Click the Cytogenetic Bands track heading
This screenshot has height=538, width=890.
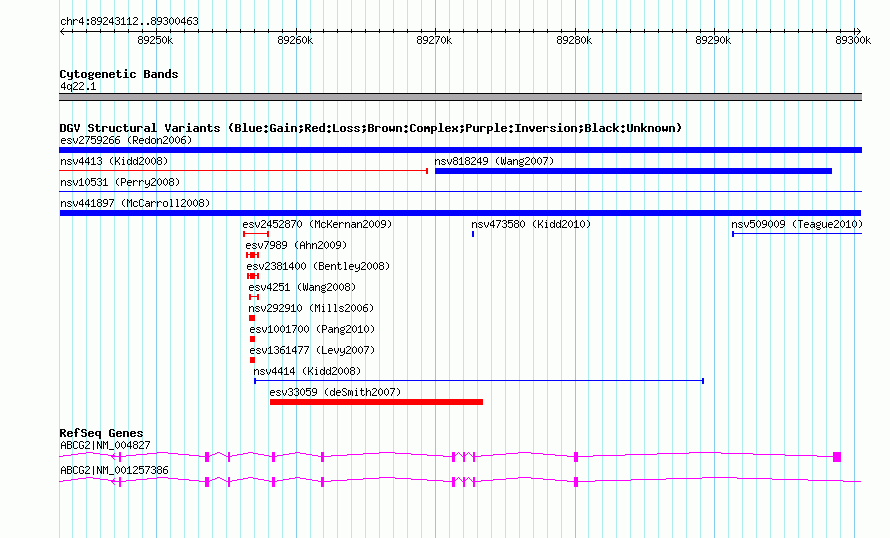coord(119,74)
